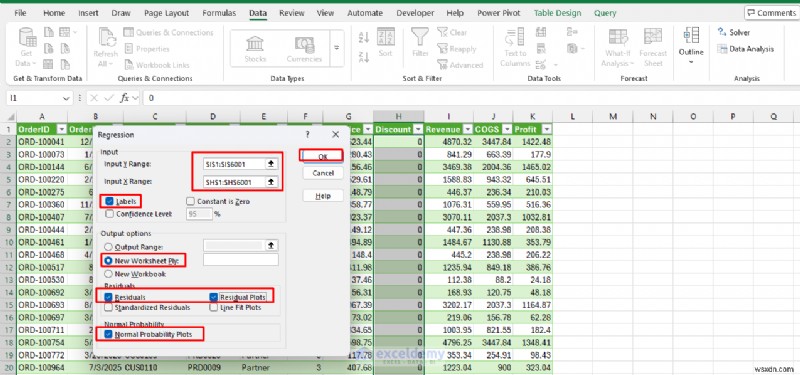
Task: Select the column L header
Action: pyautogui.click(x=573, y=117)
